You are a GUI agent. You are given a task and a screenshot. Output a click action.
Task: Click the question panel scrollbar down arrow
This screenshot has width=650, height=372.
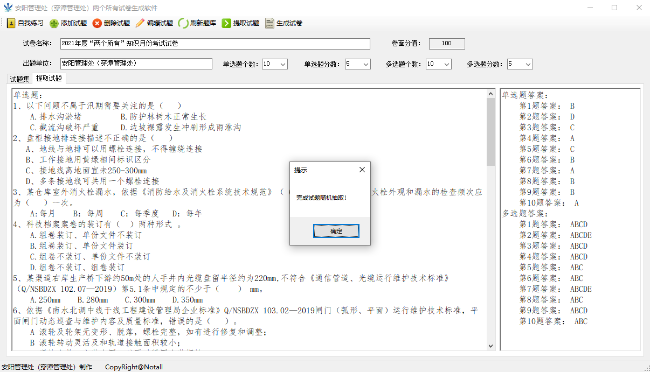click(491, 346)
